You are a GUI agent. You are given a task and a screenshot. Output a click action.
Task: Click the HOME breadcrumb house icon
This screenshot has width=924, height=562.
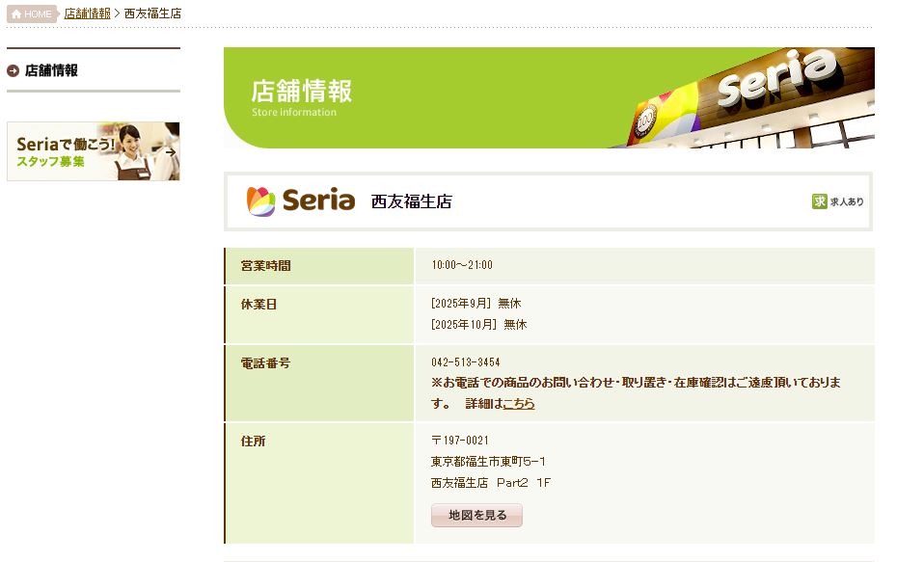pyautogui.click(x=15, y=14)
